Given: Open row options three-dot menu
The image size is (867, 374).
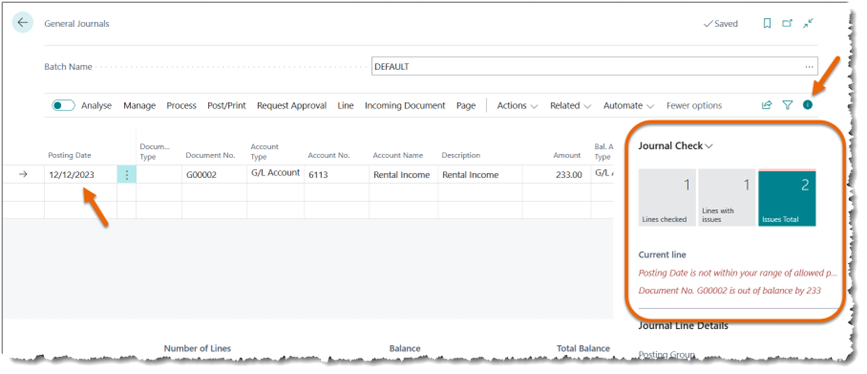Looking at the screenshot, I should (127, 175).
